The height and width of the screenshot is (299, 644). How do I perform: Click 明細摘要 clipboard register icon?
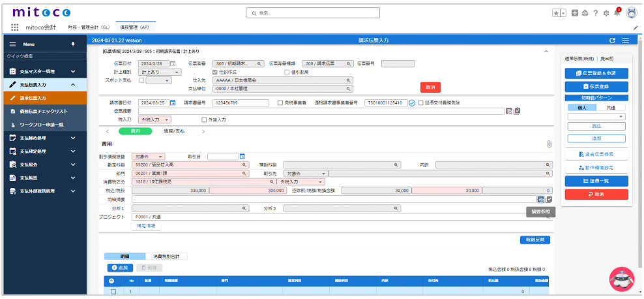click(x=549, y=199)
